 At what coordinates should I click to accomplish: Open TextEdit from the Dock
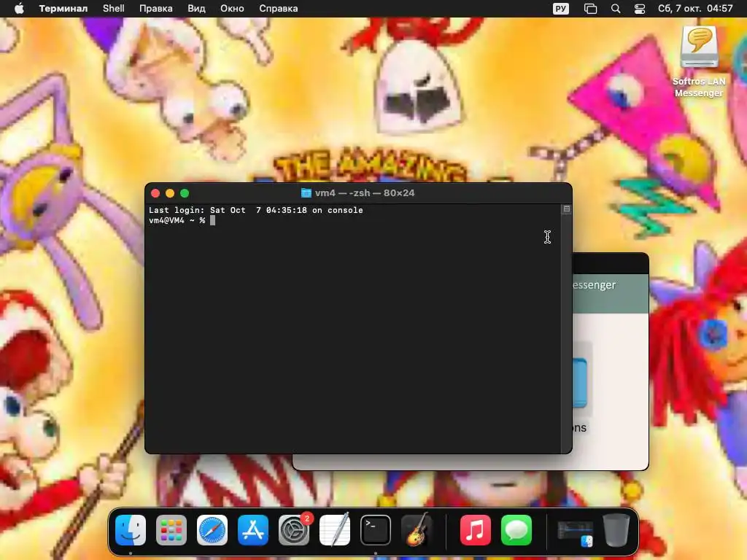pos(334,530)
